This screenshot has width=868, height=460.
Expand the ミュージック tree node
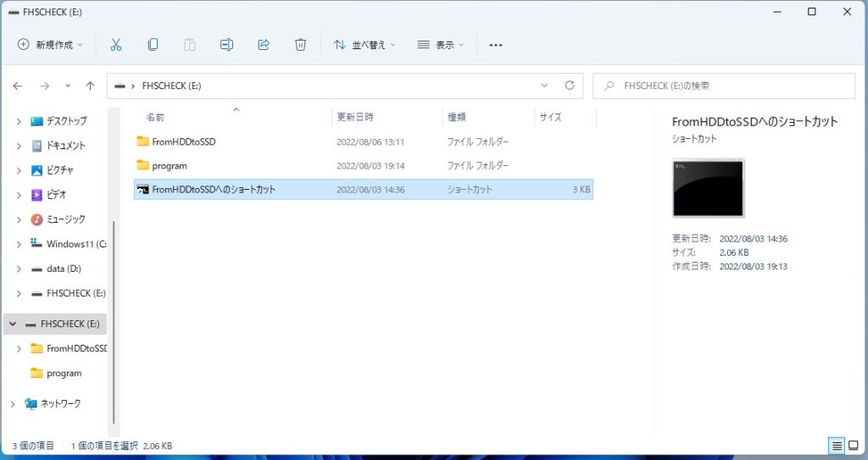(19, 219)
